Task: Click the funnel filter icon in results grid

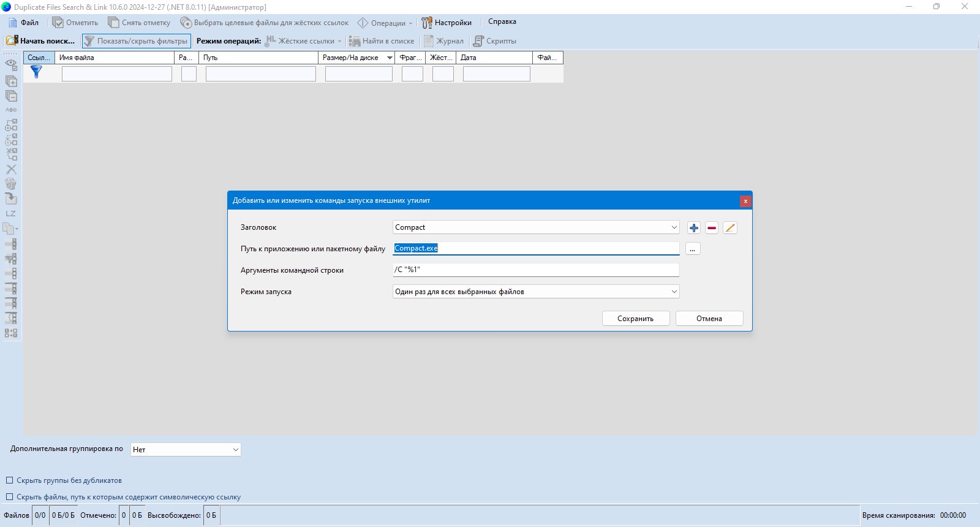Action: [x=36, y=72]
